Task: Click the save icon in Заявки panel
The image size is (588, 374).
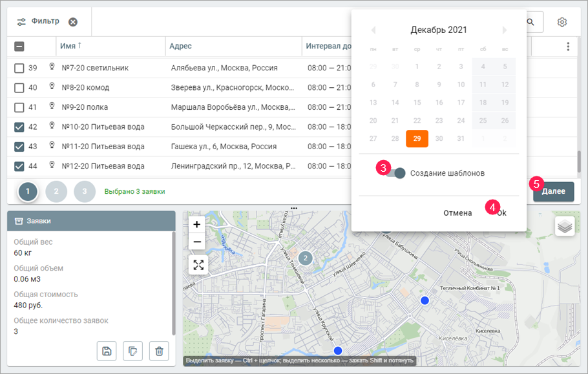Action: pos(107,351)
